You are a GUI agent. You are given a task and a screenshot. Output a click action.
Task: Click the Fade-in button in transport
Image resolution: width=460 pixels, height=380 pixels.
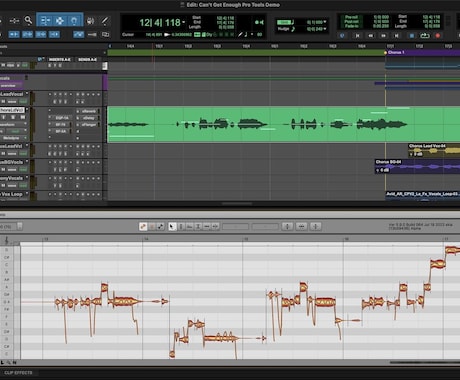coord(351,26)
